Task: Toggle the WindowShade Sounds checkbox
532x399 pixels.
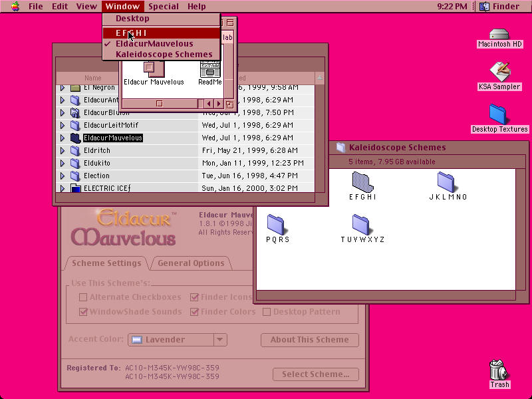Action: (82, 311)
